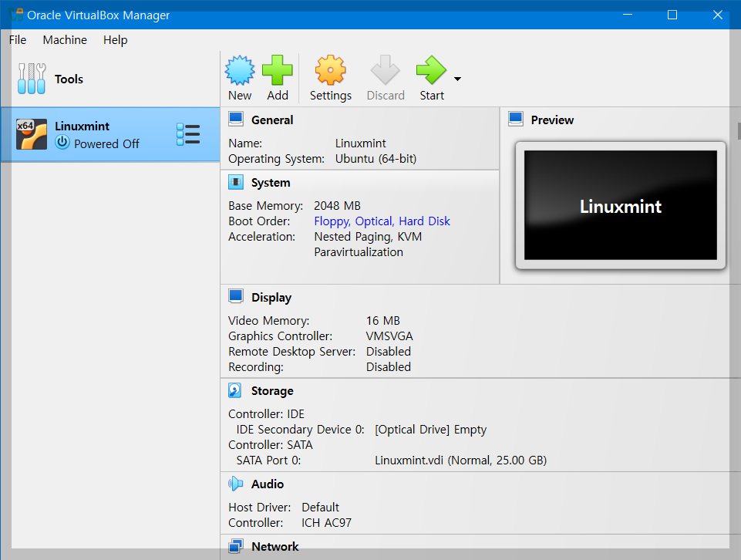Click the VMSVGA graphics controller value

pos(389,336)
